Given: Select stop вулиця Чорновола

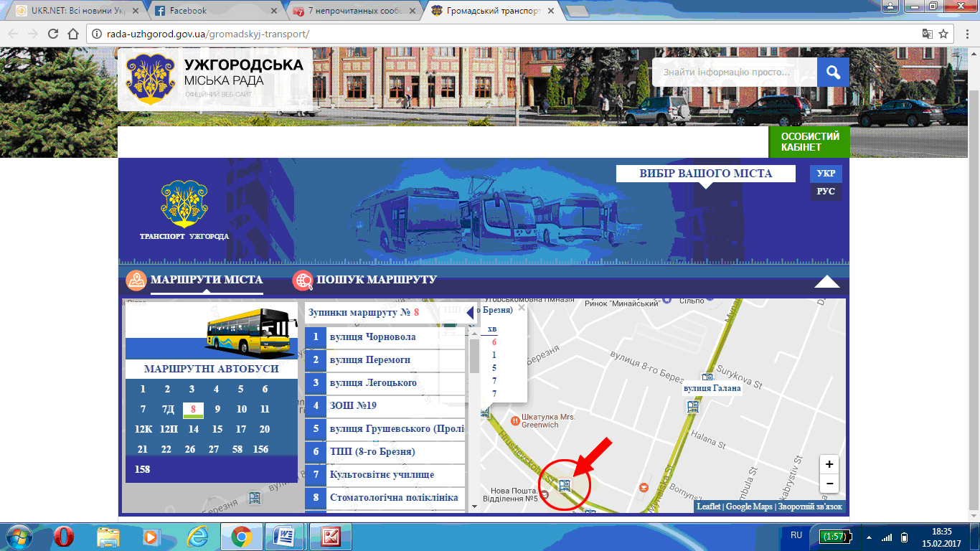Looking at the screenshot, I should [385, 337].
